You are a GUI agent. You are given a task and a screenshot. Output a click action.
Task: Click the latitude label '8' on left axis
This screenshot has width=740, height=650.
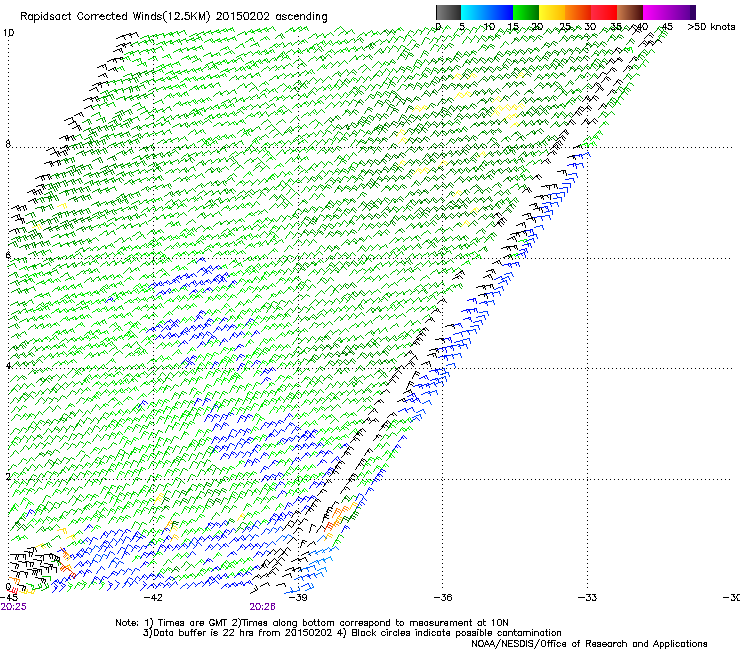8,144
